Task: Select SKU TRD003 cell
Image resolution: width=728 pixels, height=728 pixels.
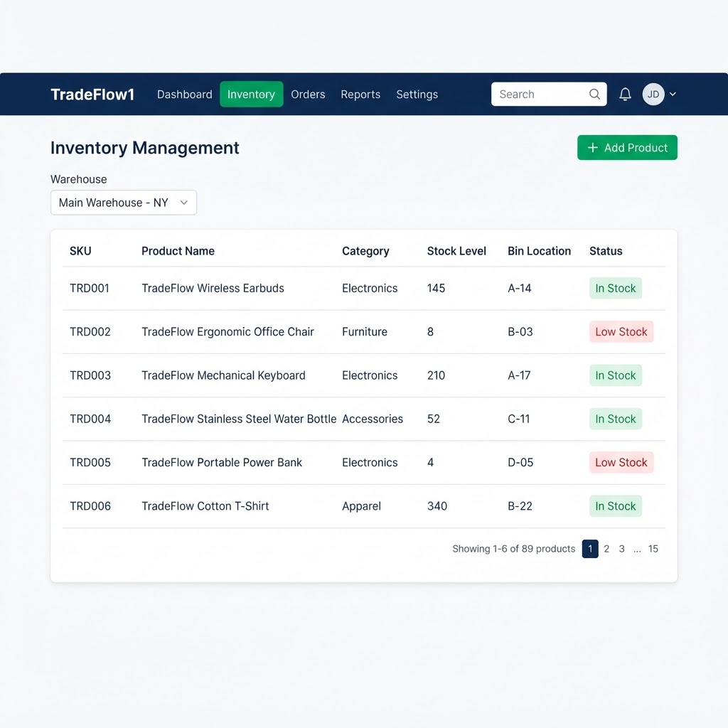Action: pos(90,375)
